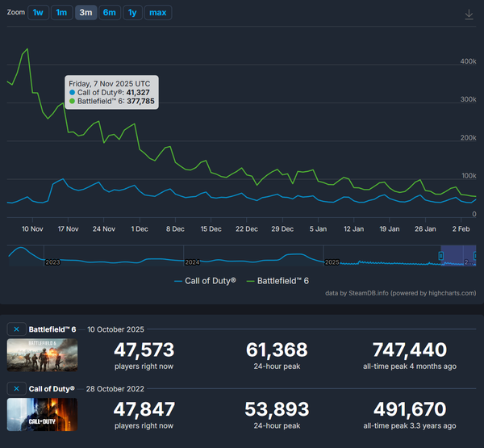Choose the 1y zoom range

point(132,13)
